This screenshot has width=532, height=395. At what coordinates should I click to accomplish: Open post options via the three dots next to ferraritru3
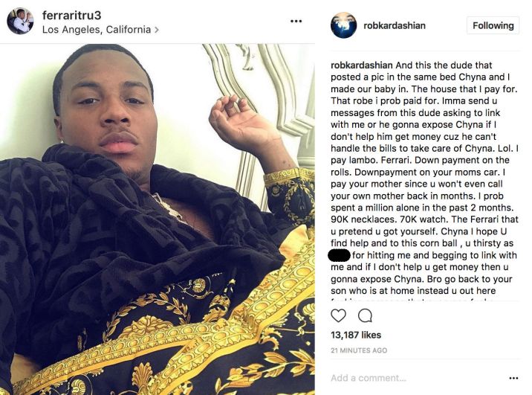point(296,21)
